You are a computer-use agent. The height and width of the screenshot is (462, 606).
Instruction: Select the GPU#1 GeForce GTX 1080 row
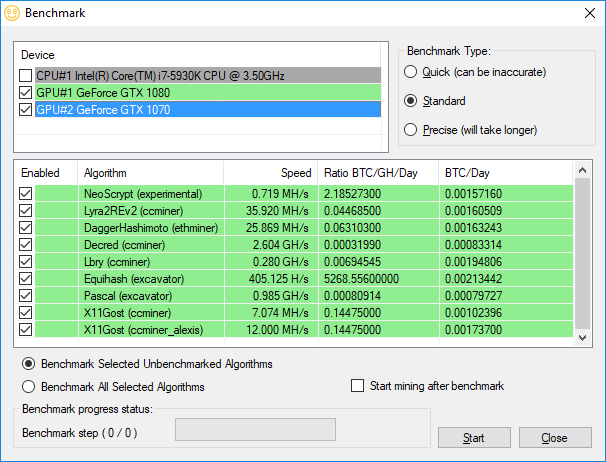pyautogui.click(x=208, y=92)
